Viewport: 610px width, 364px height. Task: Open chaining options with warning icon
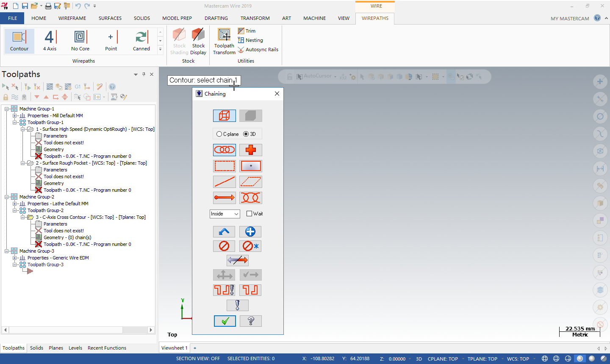[x=237, y=305]
